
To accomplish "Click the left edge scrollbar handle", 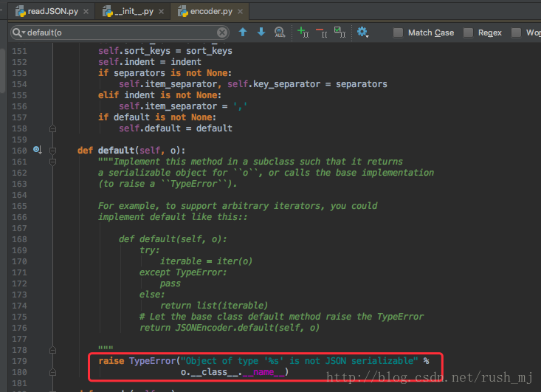I will 2,71.
